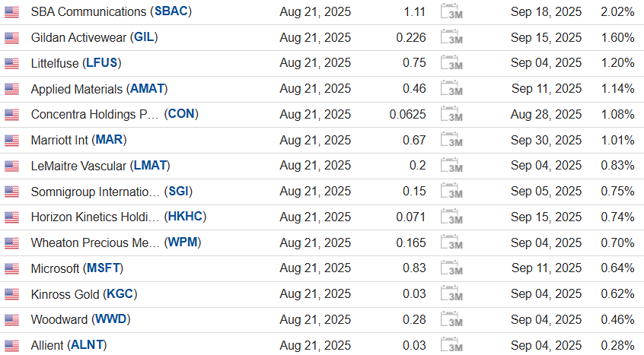644x355 pixels.
Task: Open the Microsoft MSFT stock link
Action: 103,268
